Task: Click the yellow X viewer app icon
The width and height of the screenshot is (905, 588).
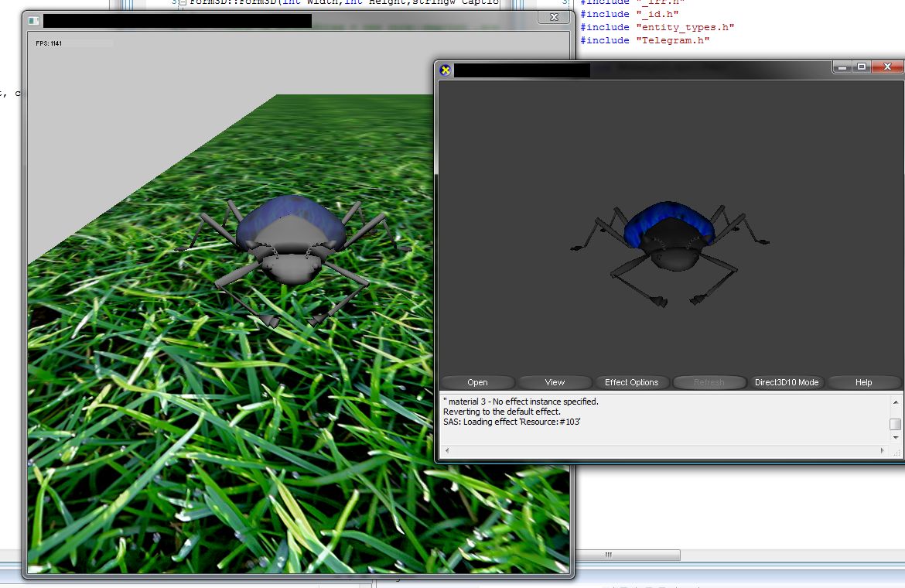Action: point(446,70)
